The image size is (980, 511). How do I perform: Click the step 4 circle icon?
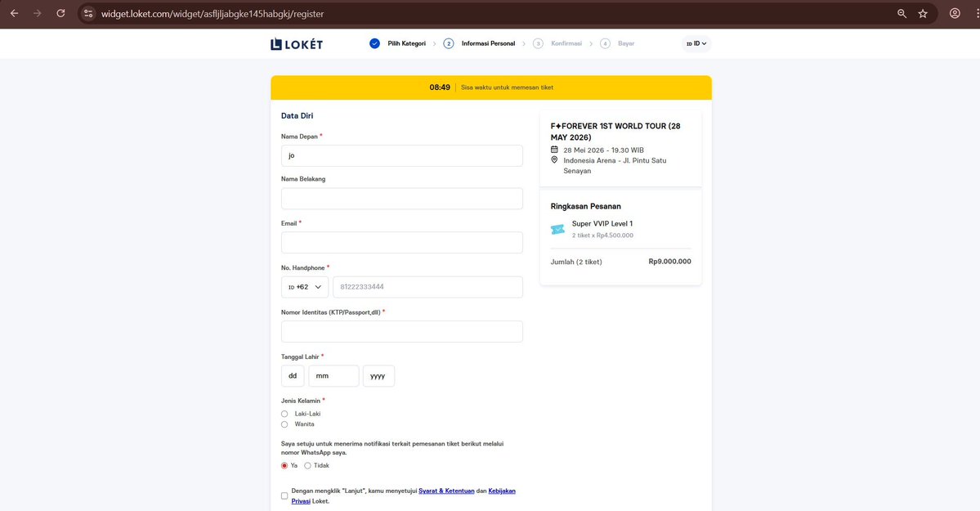[x=605, y=43]
